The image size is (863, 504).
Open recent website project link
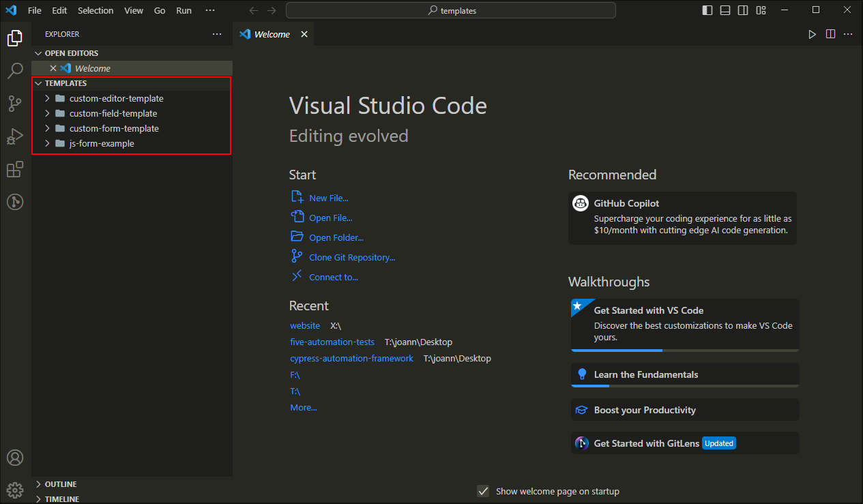pyautogui.click(x=305, y=325)
